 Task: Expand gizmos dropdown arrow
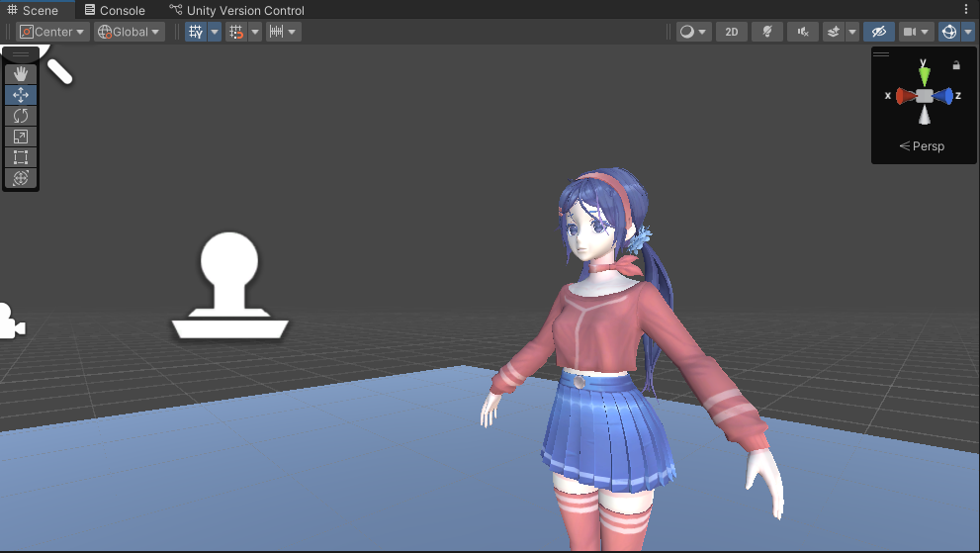pos(968,32)
